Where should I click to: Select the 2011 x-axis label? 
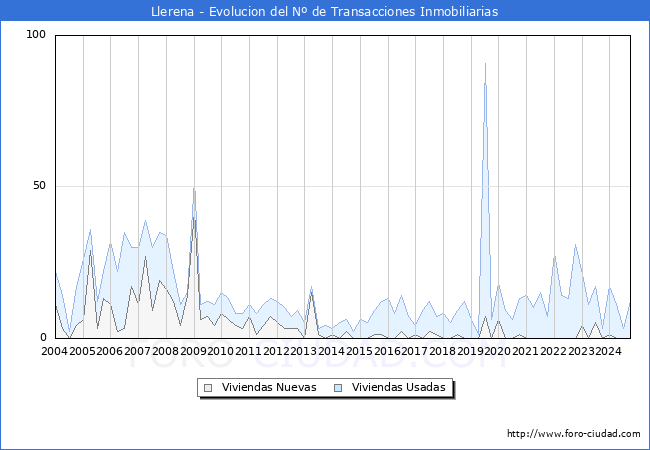[248, 351]
